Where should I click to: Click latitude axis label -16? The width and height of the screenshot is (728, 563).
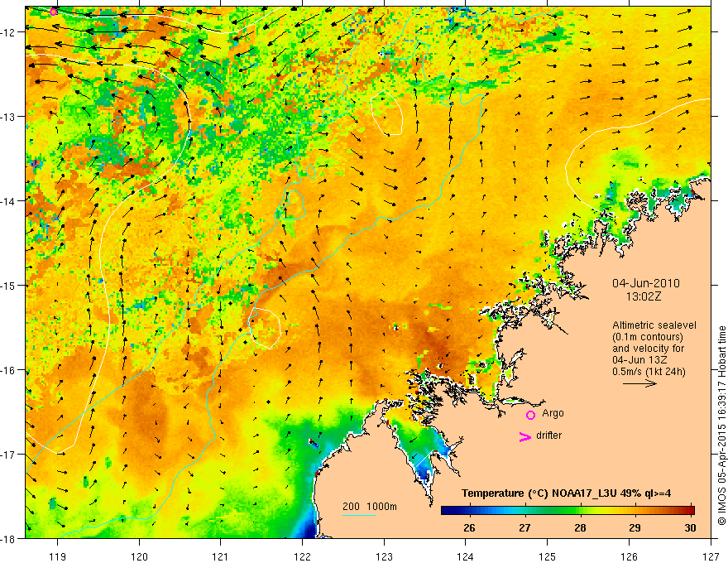9,370
